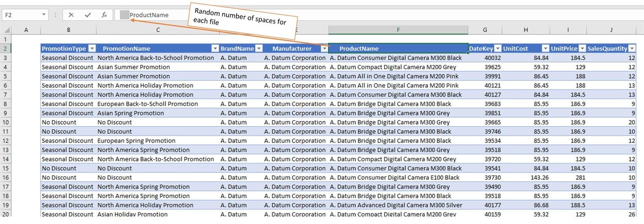This screenshot has height=224, width=644.
Task: Click DateKey value 40159
Action: coord(493,214)
